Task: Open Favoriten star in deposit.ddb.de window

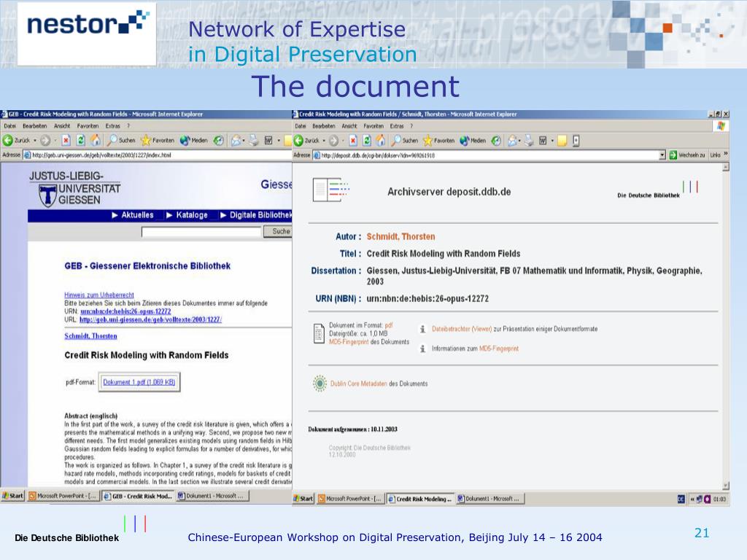Action: pyautogui.click(x=427, y=141)
